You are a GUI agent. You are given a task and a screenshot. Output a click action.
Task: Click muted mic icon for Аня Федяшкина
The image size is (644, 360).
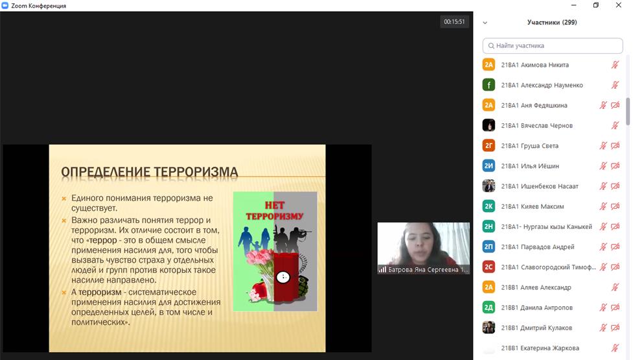click(x=603, y=105)
